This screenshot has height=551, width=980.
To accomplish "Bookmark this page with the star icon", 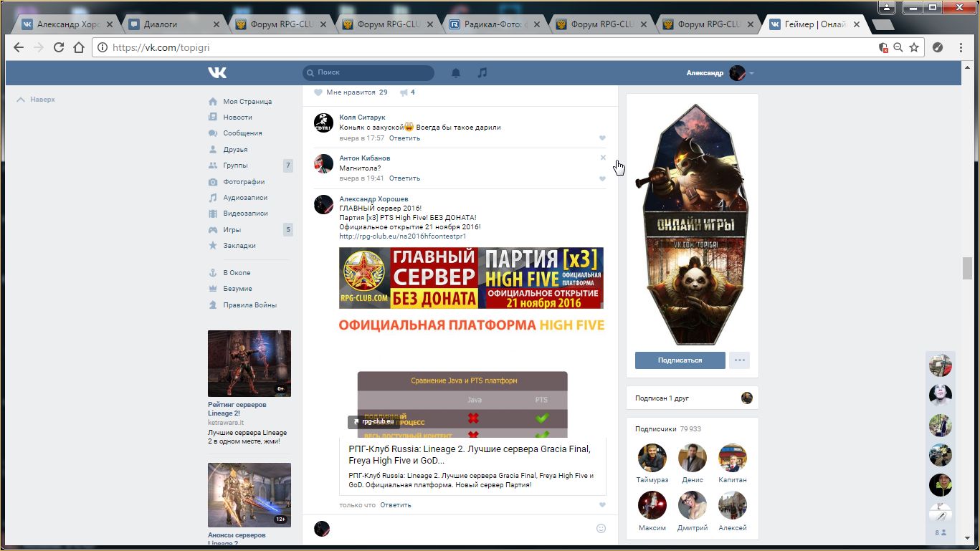I will click(x=914, y=47).
